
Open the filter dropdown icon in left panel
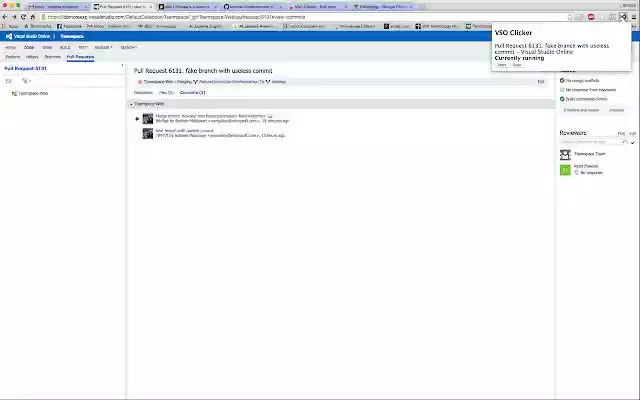[26, 81]
